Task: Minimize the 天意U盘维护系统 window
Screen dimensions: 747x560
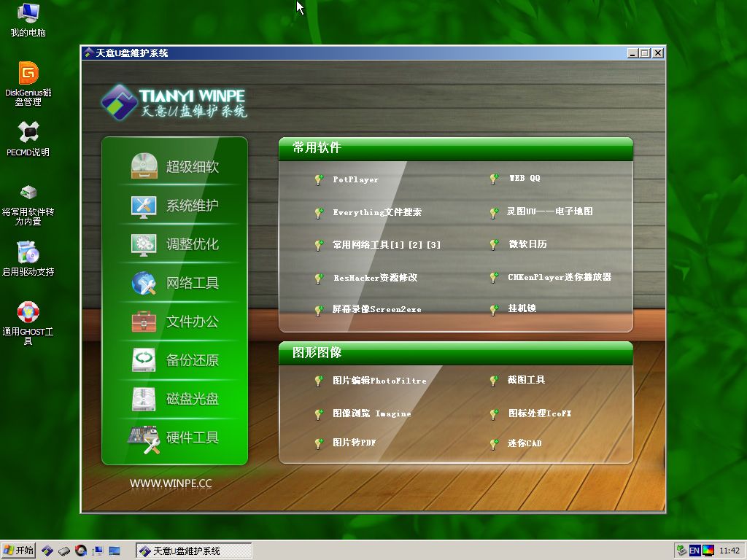Action: point(632,52)
